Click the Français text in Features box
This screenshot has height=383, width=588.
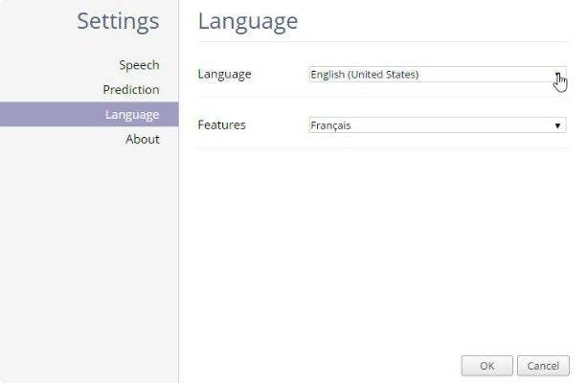[330, 125]
